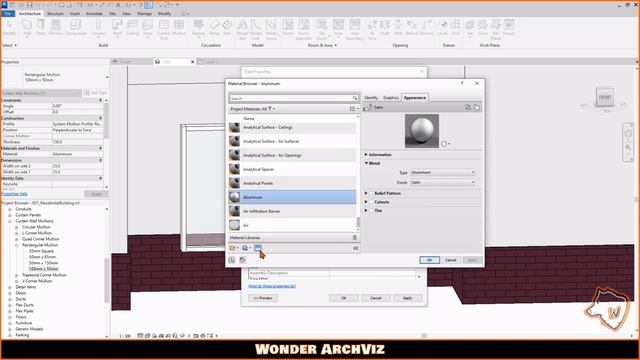Viewport: 640px width, 360px height.
Task: Select 50mm x 150mm mullion type in browser
Action: coord(44,263)
